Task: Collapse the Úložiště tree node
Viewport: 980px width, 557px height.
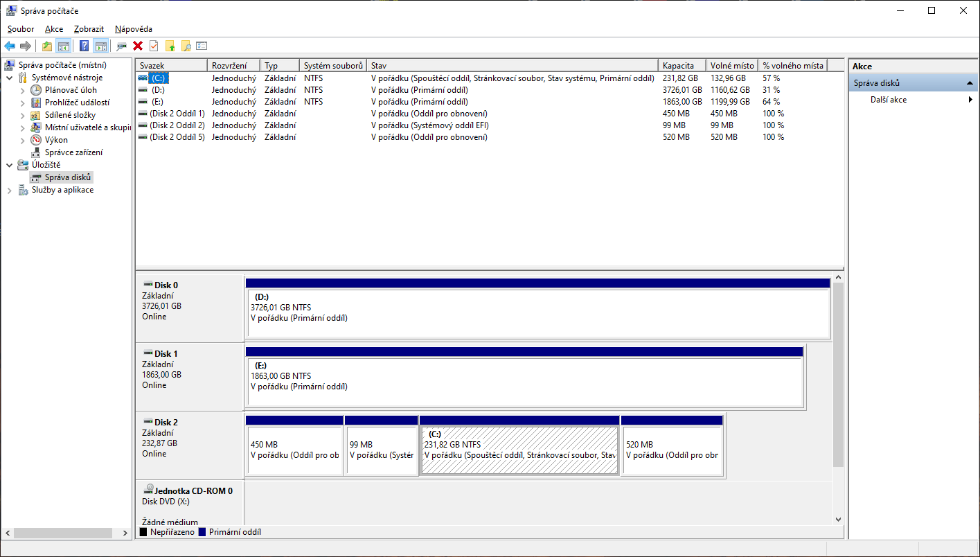Action: [x=10, y=165]
